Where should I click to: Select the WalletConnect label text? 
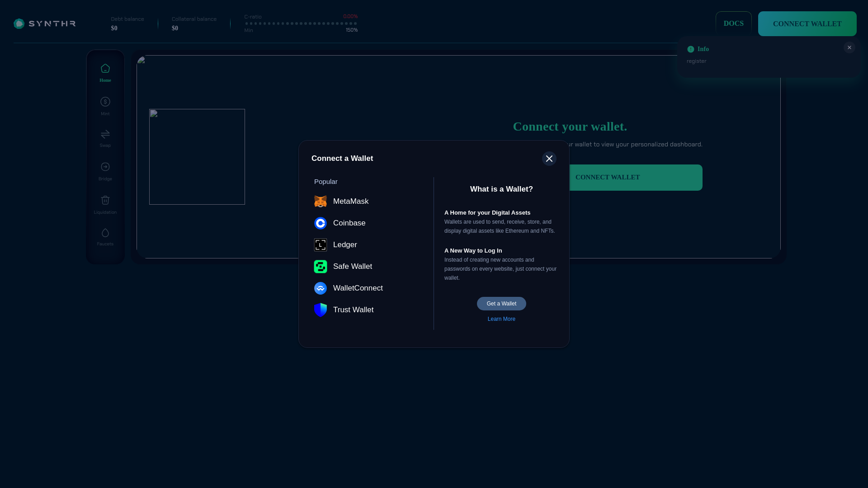pos(358,288)
